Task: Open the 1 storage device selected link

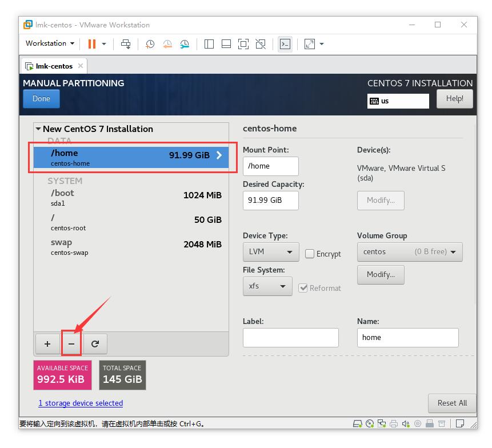Action: point(81,403)
